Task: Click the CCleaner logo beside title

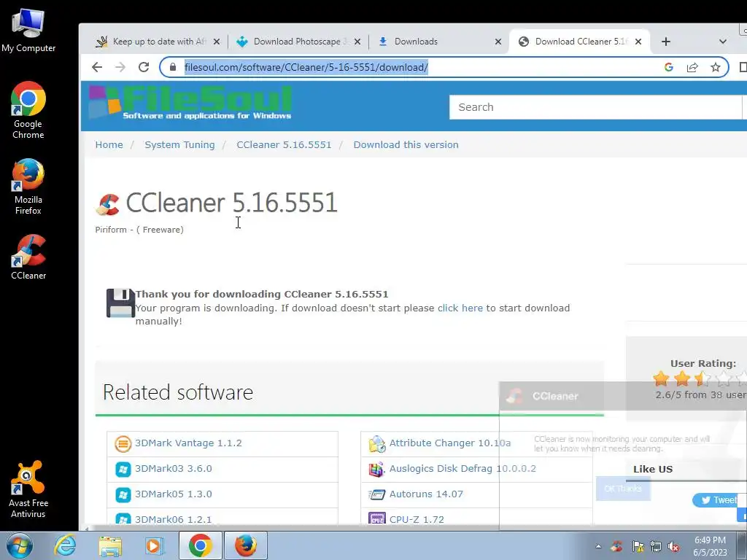Action: tap(108, 204)
